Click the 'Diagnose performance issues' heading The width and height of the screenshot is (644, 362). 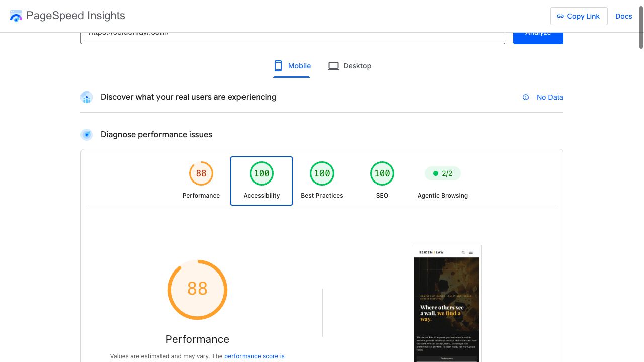(156, 134)
